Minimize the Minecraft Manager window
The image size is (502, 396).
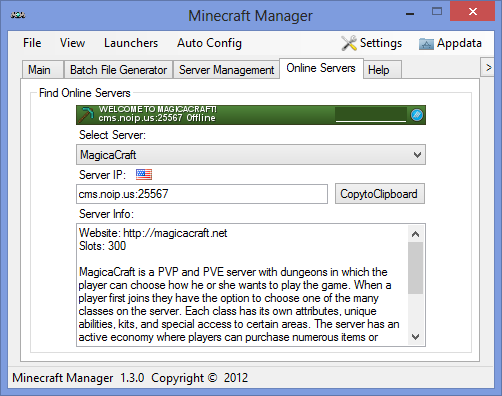(x=410, y=13)
